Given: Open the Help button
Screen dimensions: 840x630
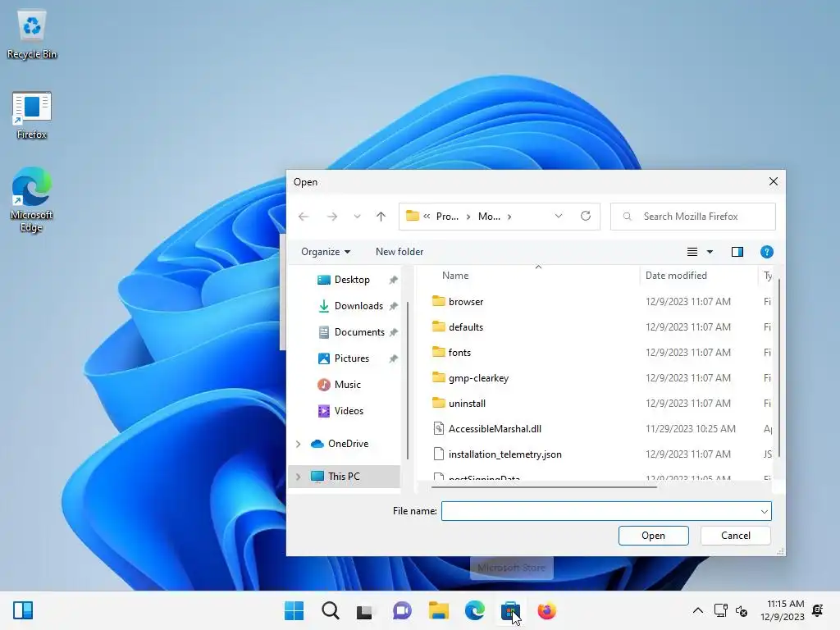Looking at the screenshot, I should coord(767,252).
